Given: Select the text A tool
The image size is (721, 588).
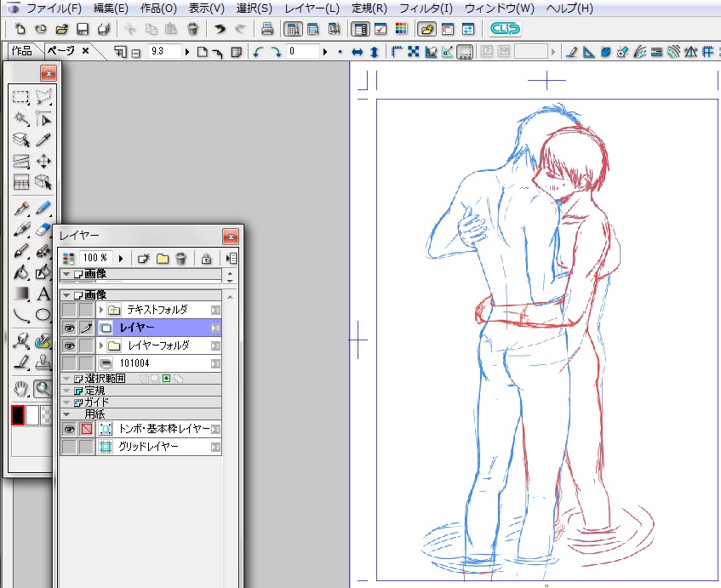Looking at the screenshot, I should click(x=43, y=294).
